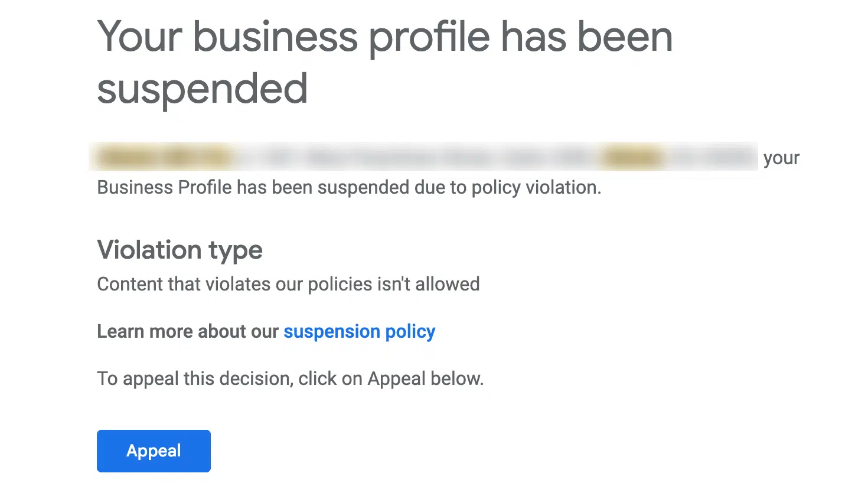Click the "Violation type" heading
Viewport: 868px width, 483px height.
point(180,250)
